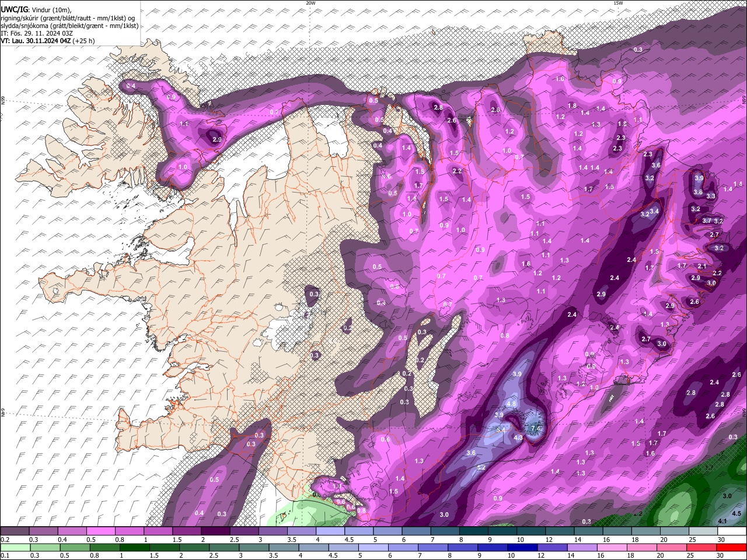Click the slydda/snjókoma legend description line

click(x=69, y=26)
